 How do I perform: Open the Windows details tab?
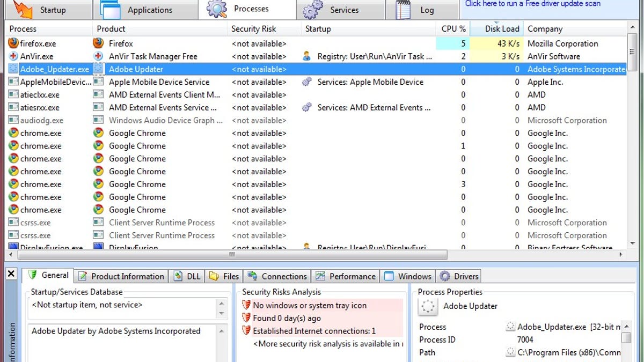click(408, 276)
